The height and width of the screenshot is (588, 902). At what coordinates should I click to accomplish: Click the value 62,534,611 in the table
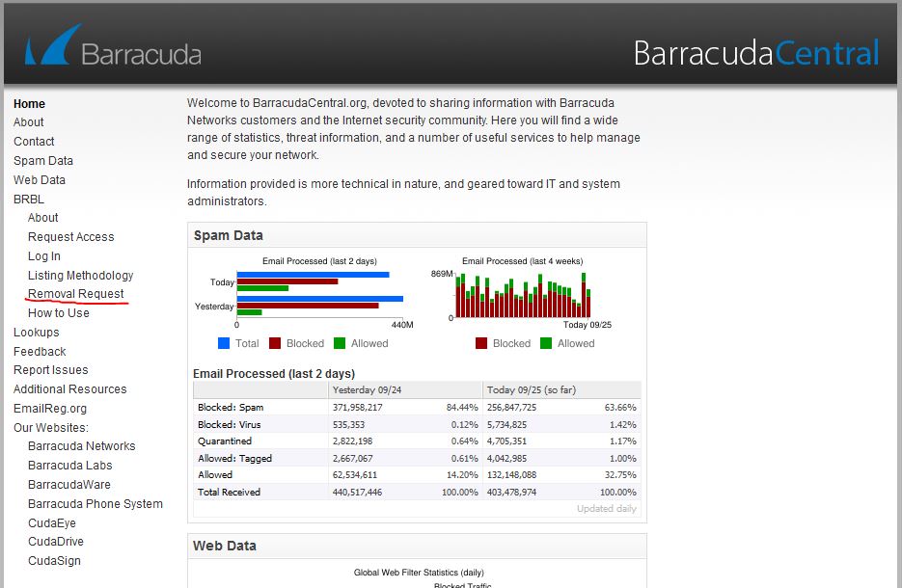355,475
